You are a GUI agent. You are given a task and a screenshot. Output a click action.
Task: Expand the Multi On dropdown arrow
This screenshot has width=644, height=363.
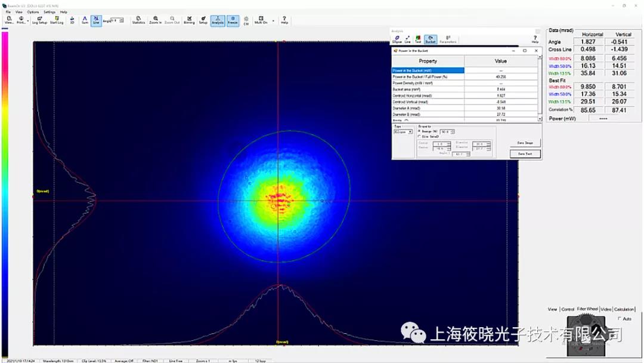tap(273, 20)
